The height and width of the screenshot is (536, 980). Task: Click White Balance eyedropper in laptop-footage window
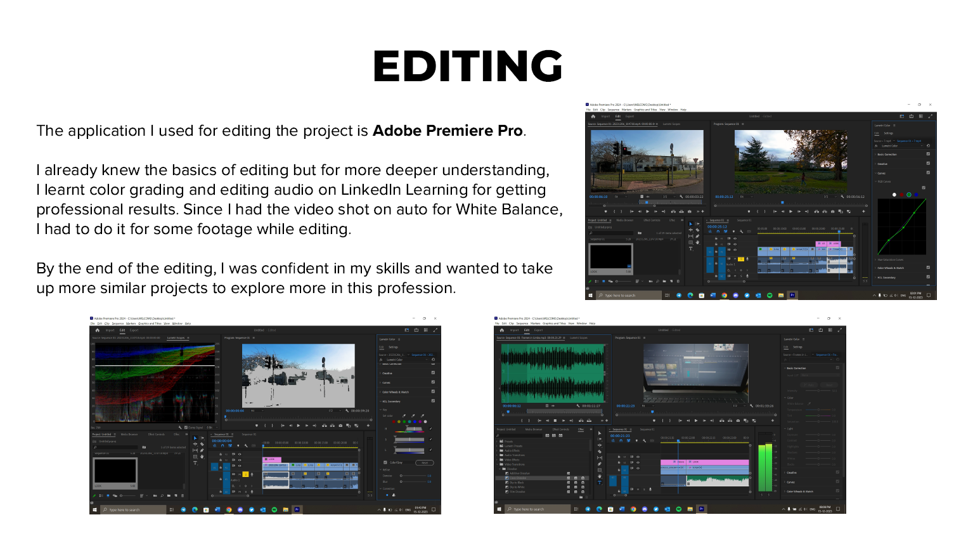tap(809, 403)
